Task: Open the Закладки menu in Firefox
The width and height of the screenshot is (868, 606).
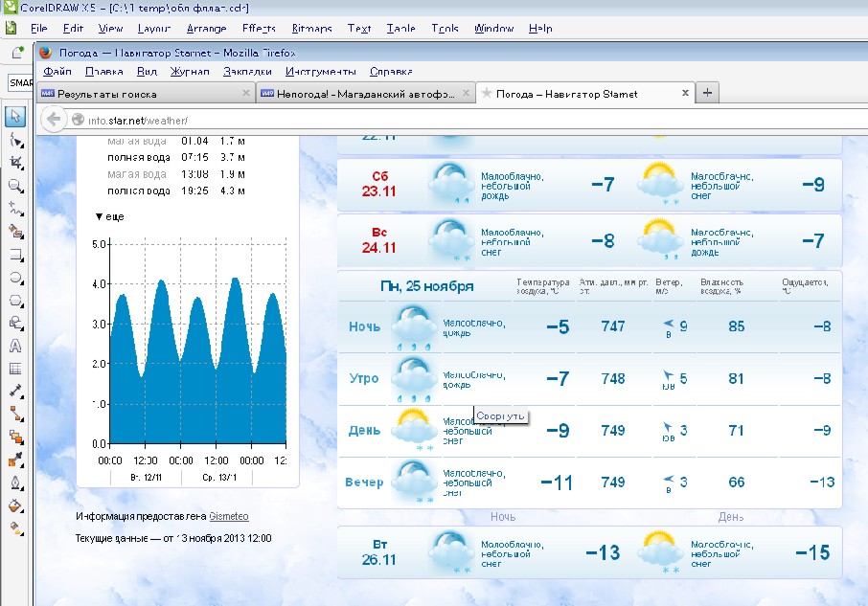Action: pos(247,72)
